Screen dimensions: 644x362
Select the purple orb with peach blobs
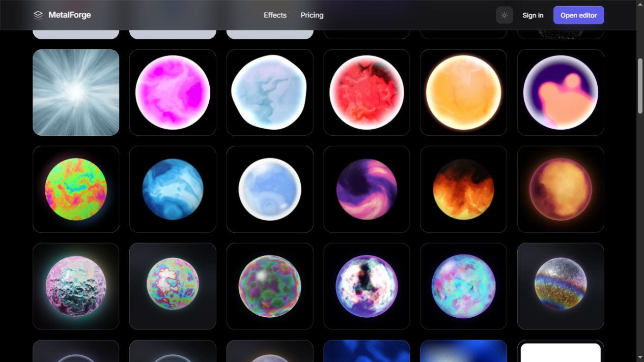point(561,93)
